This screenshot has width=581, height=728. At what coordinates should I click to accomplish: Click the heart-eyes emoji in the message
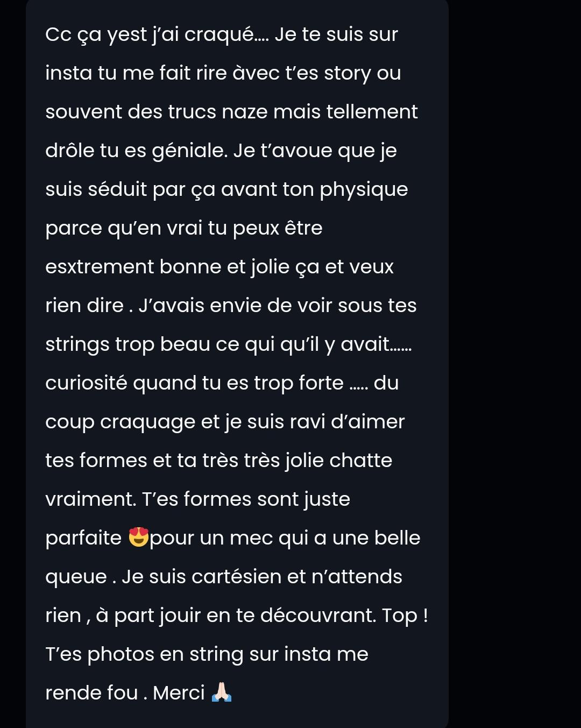click(139, 538)
